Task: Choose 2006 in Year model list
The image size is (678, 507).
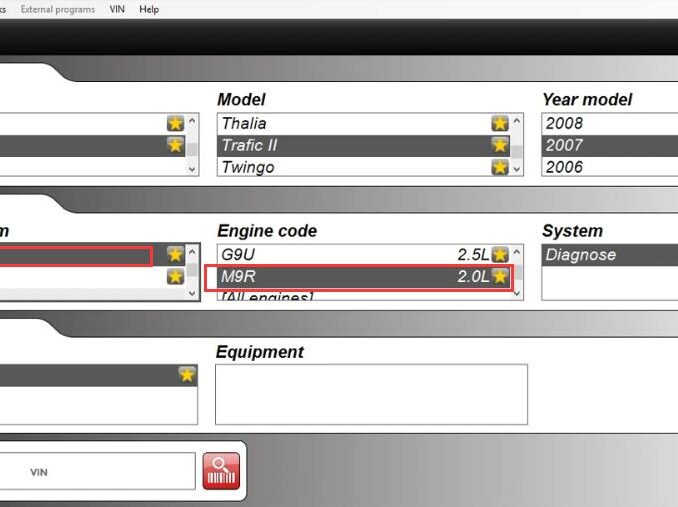Action: (600, 167)
